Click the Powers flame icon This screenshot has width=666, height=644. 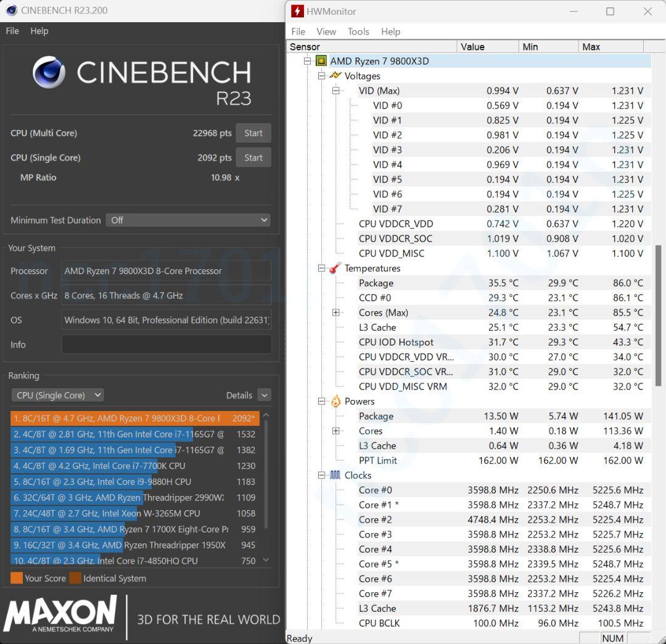pos(335,401)
